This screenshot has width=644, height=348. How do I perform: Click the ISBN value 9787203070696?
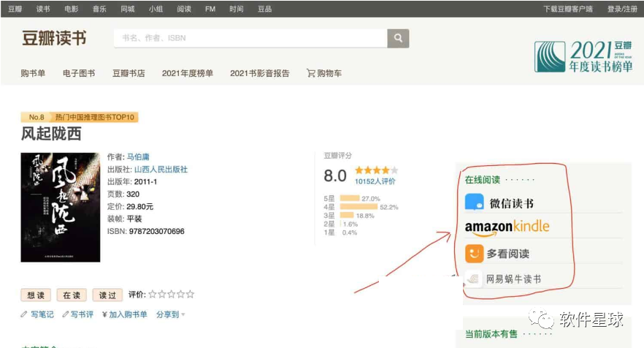[x=156, y=231]
